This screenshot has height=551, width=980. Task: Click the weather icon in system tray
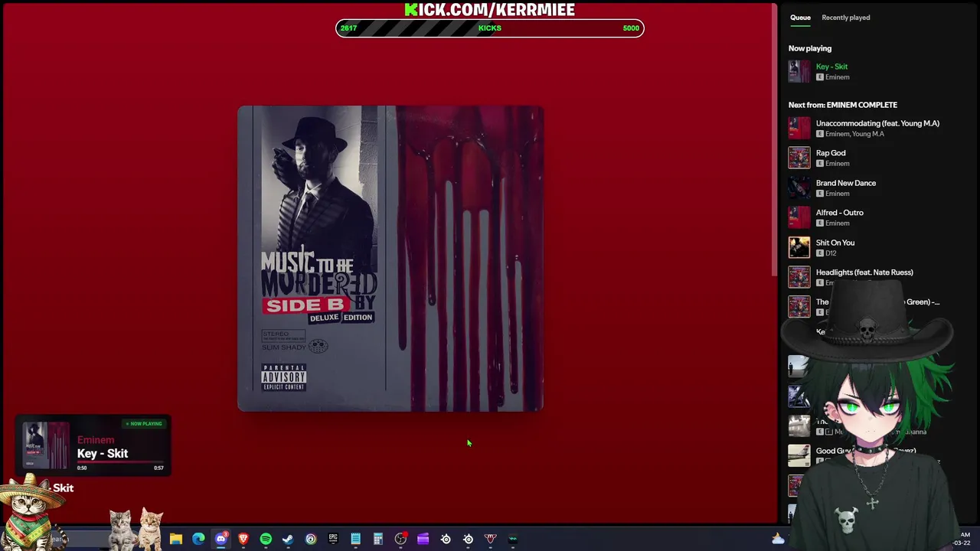click(x=778, y=539)
